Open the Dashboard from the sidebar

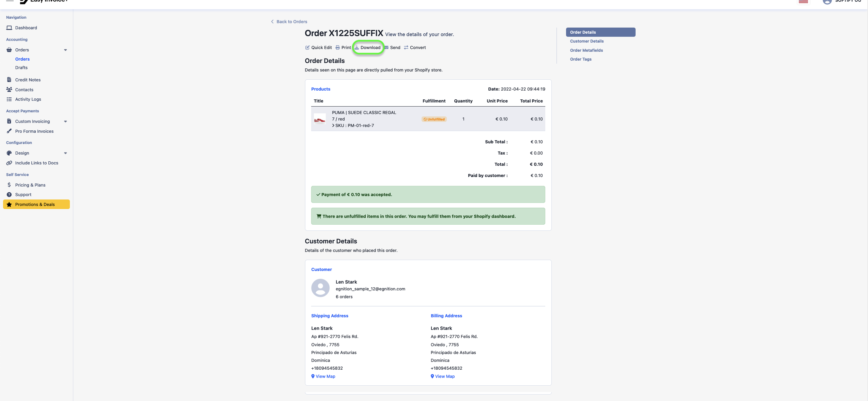pos(26,28)
